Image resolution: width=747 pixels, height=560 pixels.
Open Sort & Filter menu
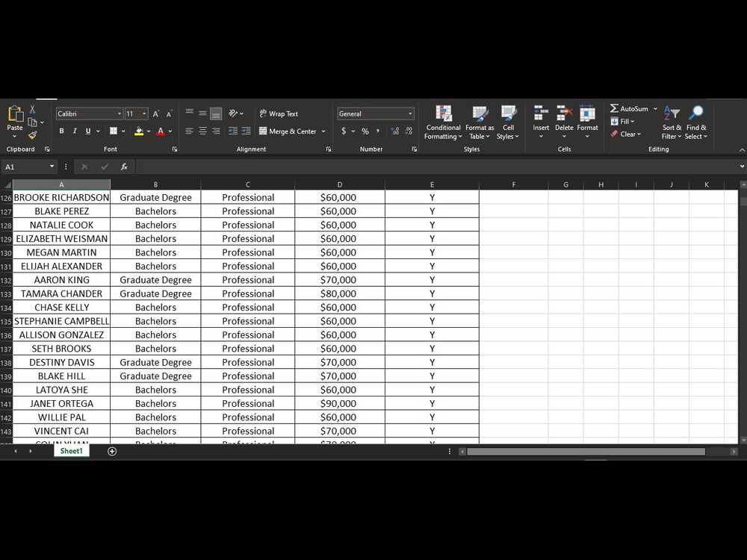(672, 123)
